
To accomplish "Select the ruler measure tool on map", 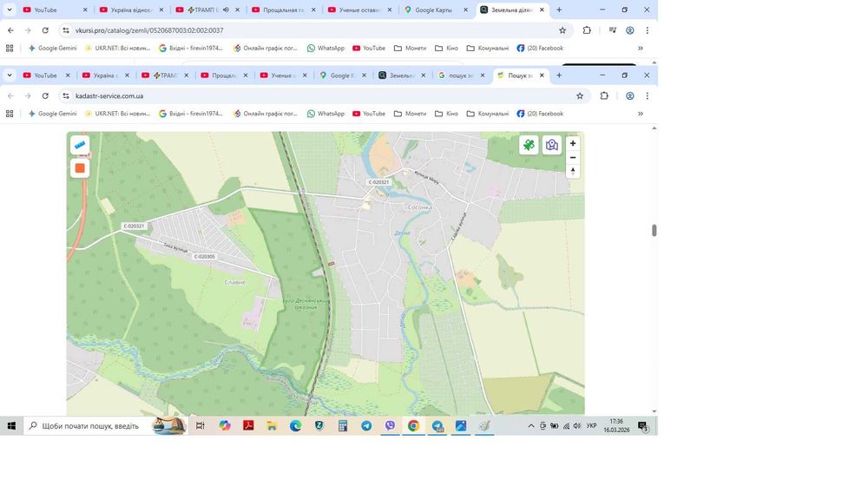I will (80, 145).
